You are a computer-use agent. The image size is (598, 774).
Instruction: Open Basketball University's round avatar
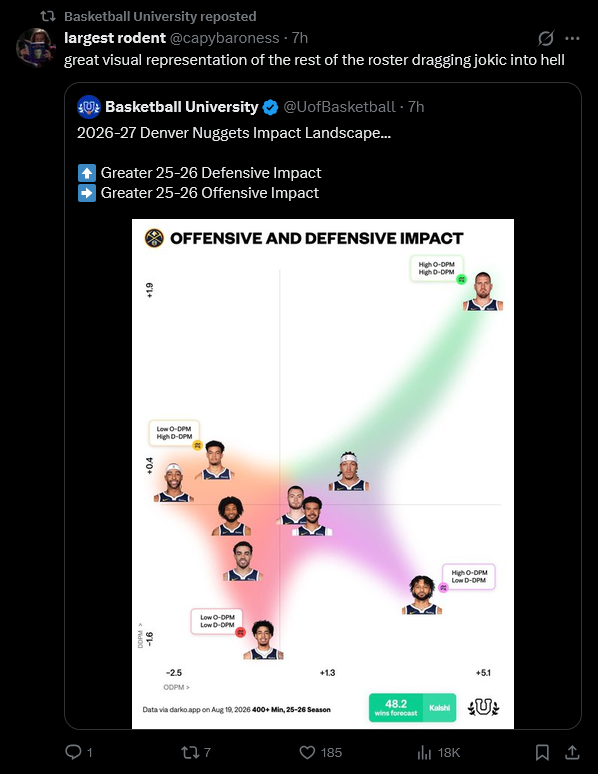point(89,107)
